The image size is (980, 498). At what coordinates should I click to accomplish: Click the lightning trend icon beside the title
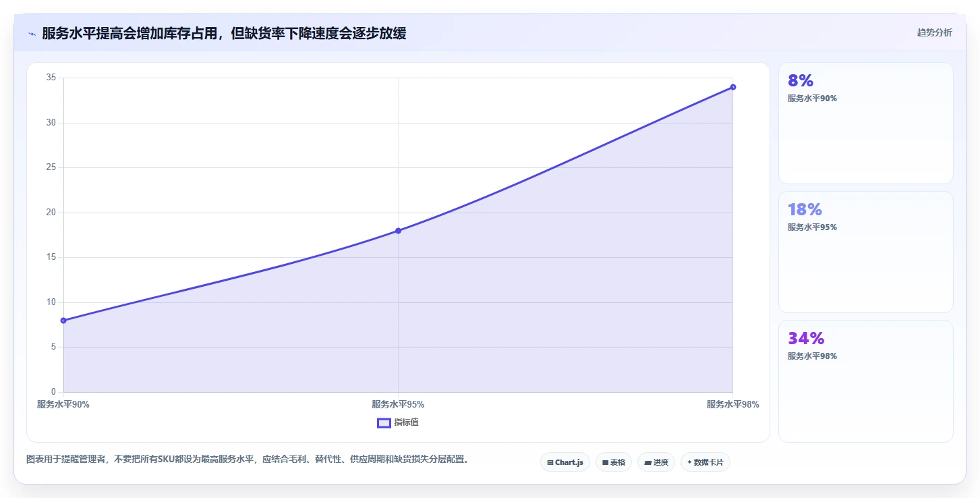pyautogui.click(x=32, y=33)
